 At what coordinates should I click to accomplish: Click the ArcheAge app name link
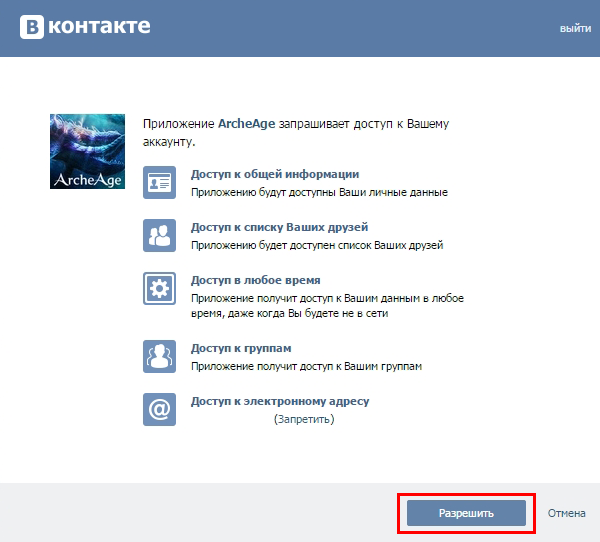coord(246,124)
